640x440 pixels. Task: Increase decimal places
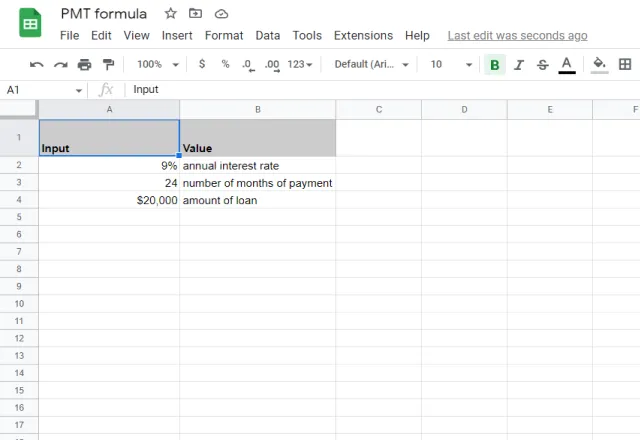[272, 65]
